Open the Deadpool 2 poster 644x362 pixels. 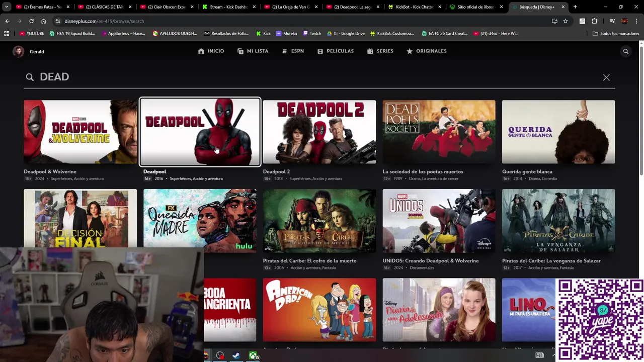[x=319, y=132]
